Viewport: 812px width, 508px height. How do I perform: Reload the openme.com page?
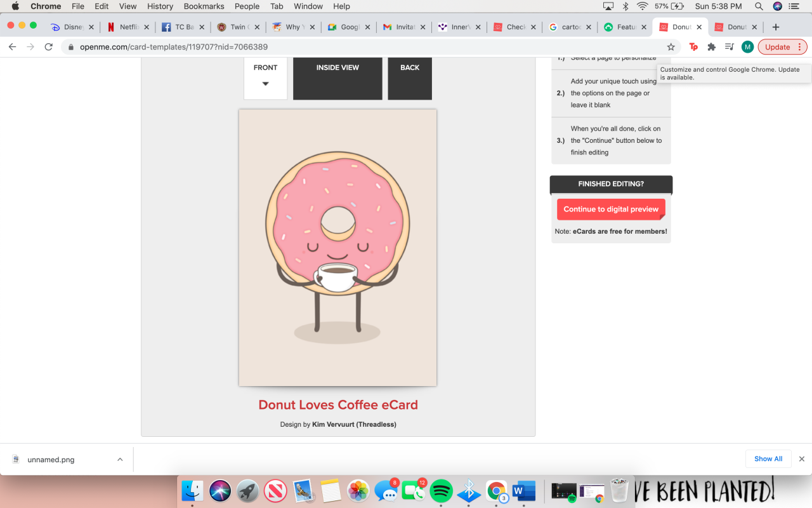(x=48, y=47)
